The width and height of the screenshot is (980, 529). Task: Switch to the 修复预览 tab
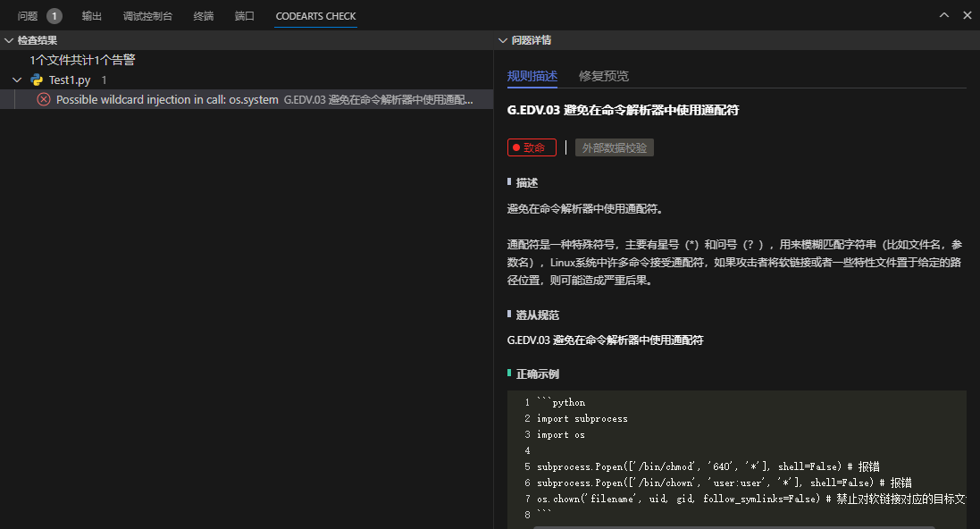(604, 76)
